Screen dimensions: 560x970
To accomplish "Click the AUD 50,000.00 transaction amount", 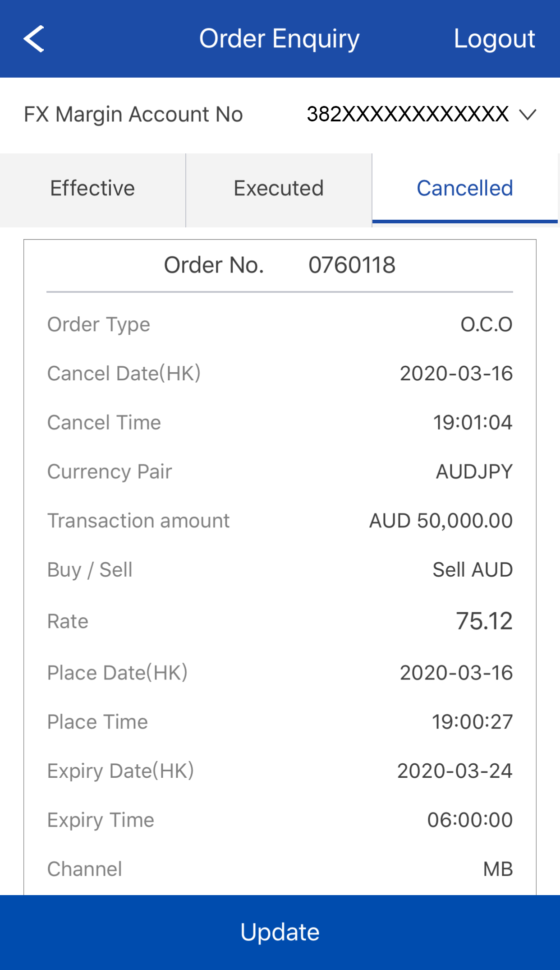I will click(441, 521).
